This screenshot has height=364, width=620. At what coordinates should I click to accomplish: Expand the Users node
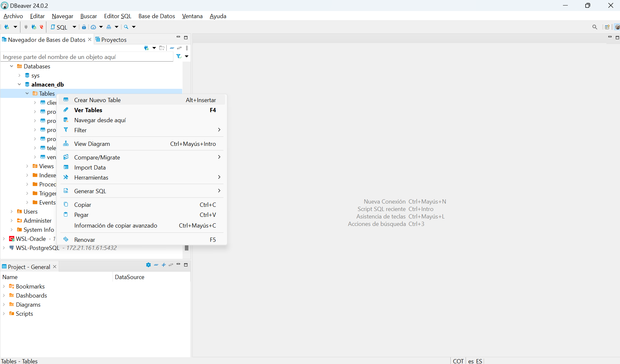click(12, 211)
